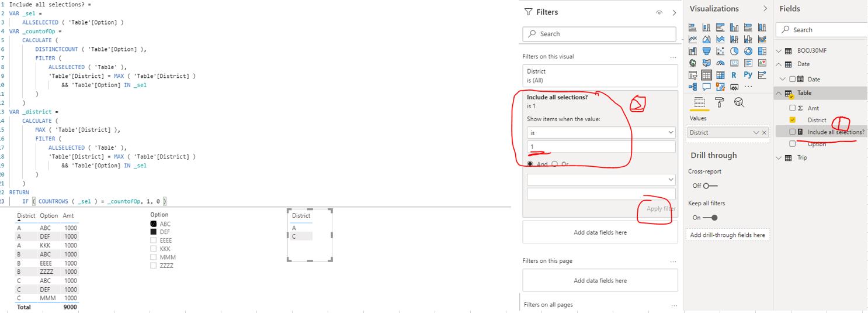The height and width of the screenshot is (313, 868).
Task: Select the And radio button
Action: click(x=530, y=164)
